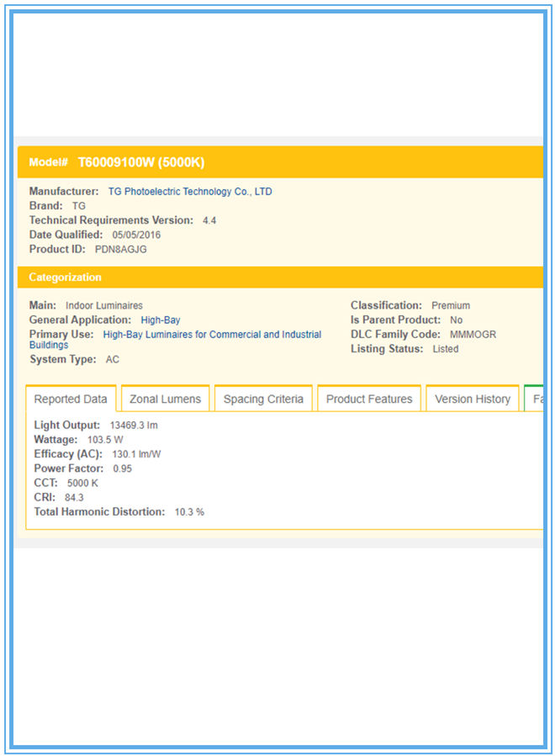Switch to the Zonal Lumens tab
The height and width of the screenshot is (756, 555).
(x=165, y=399)
